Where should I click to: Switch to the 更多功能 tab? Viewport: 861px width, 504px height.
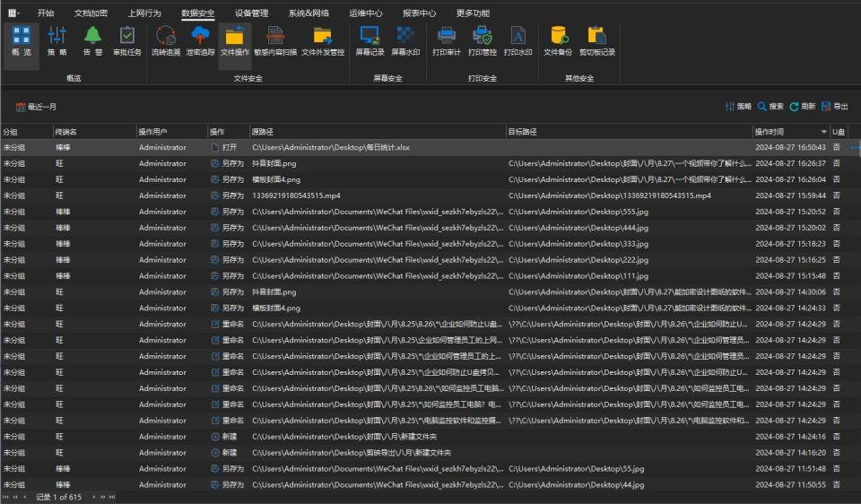473,13
